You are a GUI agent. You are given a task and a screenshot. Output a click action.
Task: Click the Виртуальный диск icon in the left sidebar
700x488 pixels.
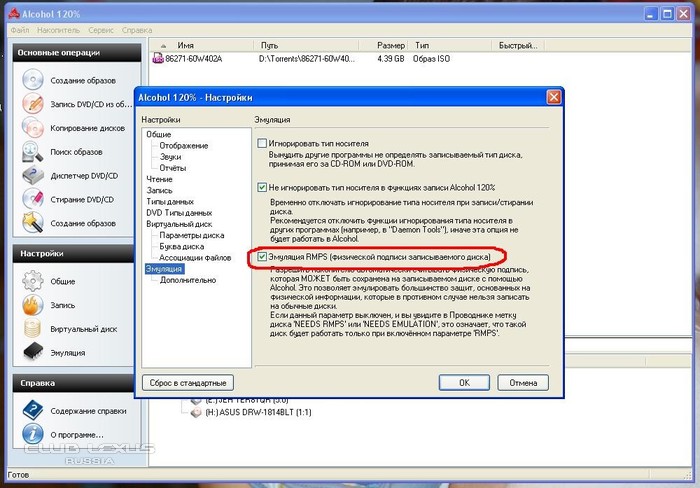pos(33,328)
